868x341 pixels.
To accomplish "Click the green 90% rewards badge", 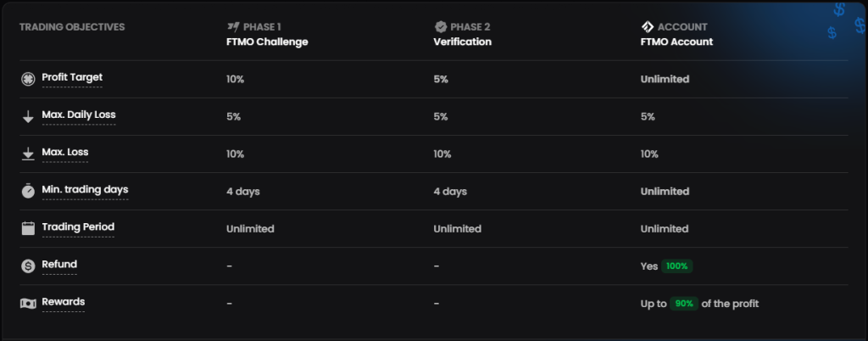I will (683, 304).
